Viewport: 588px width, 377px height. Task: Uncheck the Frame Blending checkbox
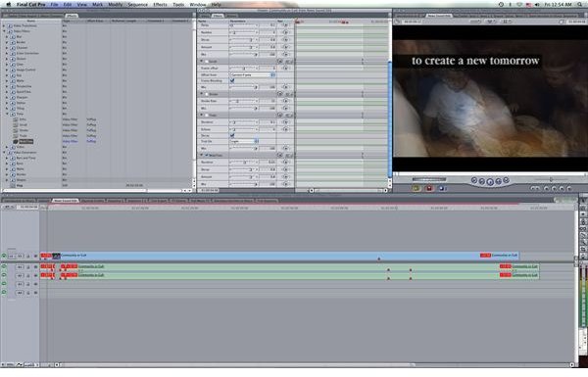tap(232, 80)
